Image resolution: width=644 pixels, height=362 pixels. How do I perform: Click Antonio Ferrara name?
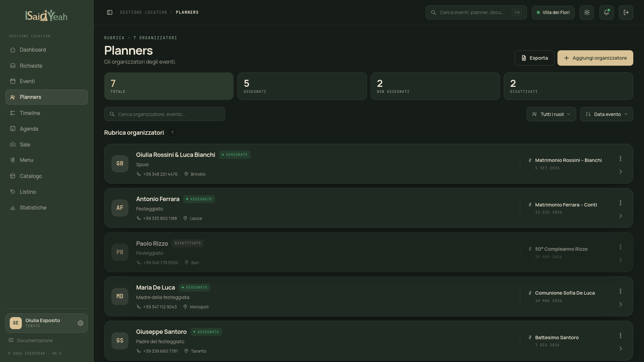point(158,199)
